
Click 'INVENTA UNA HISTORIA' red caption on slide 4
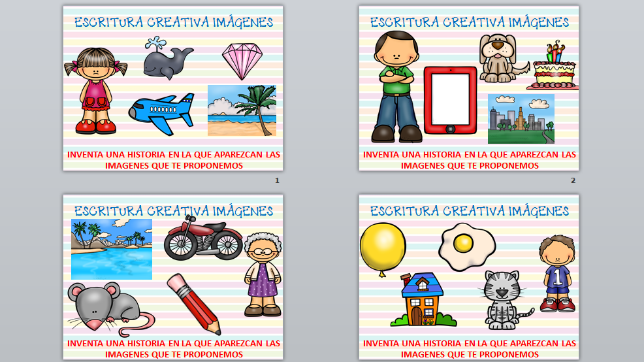469,348
